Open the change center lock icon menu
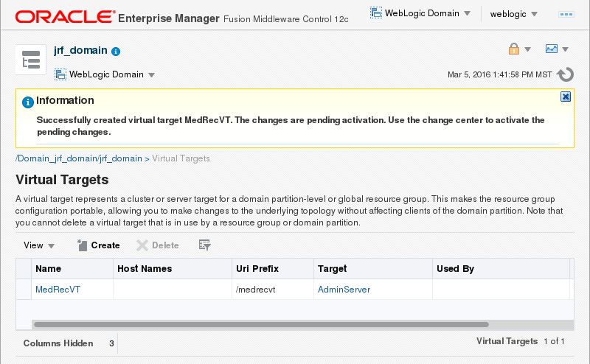 tap(519, 49)
